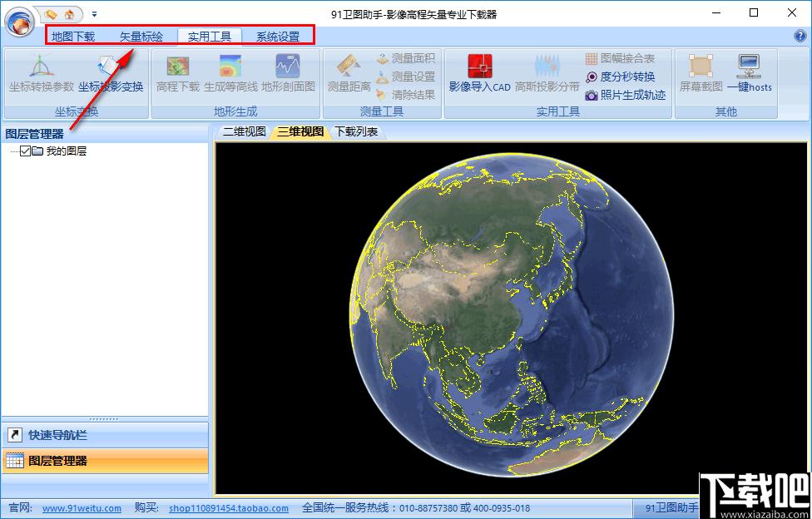The image size is (812, 519).
Task: Import imagery into CAD (影像导入CAD)
Action: click(x=480, y=74)
